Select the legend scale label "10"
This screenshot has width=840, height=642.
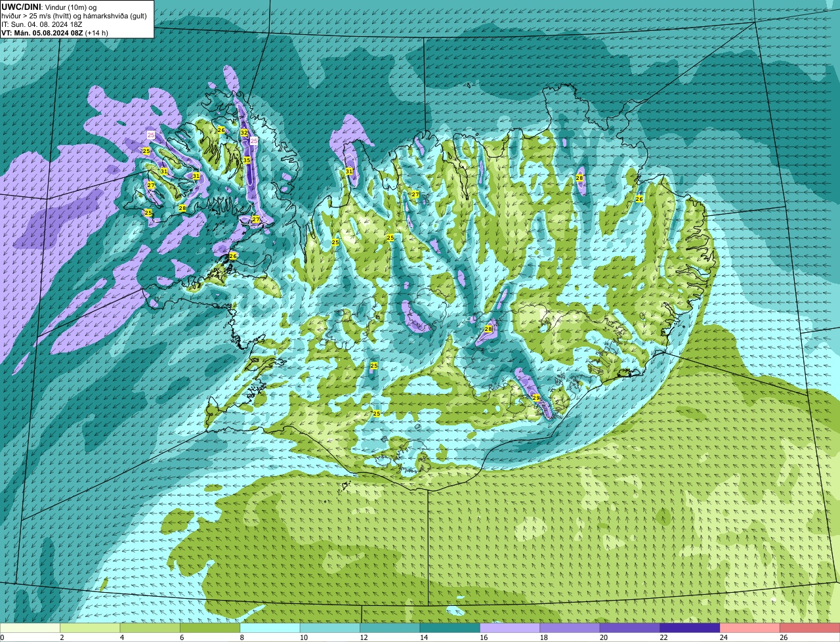coord(303,637)
